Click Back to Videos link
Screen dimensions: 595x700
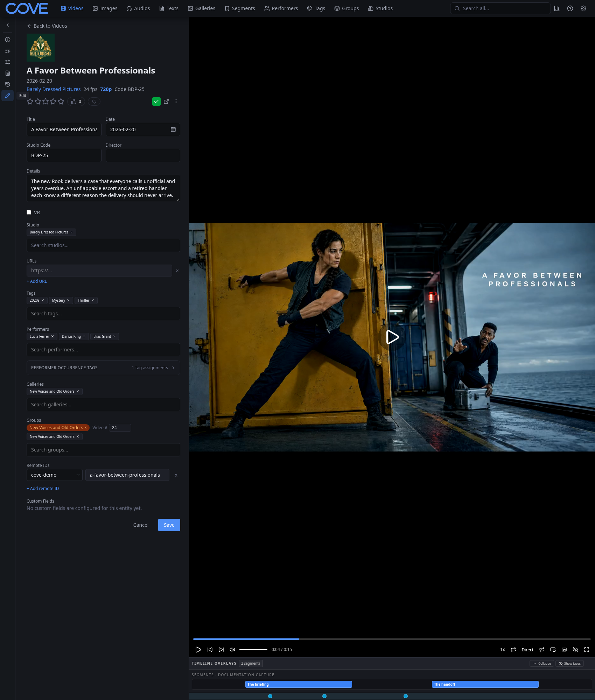[47, 26]
